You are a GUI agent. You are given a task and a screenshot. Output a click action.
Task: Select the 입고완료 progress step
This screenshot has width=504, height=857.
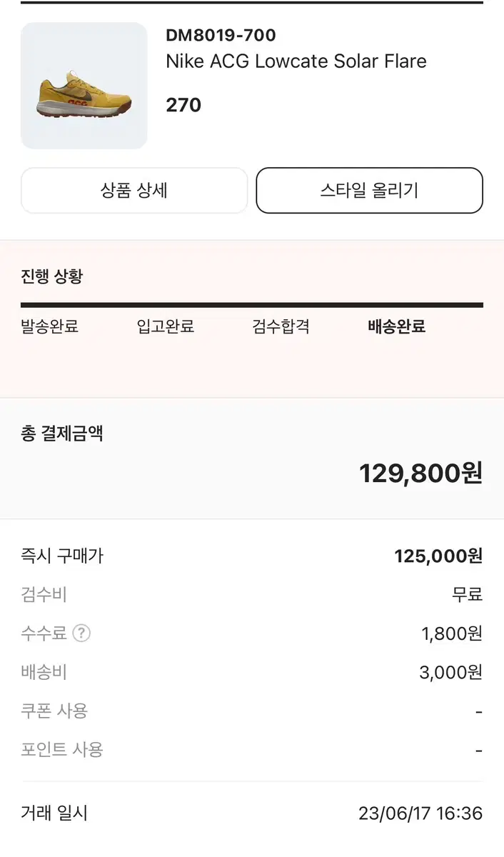tap(166, 327)
